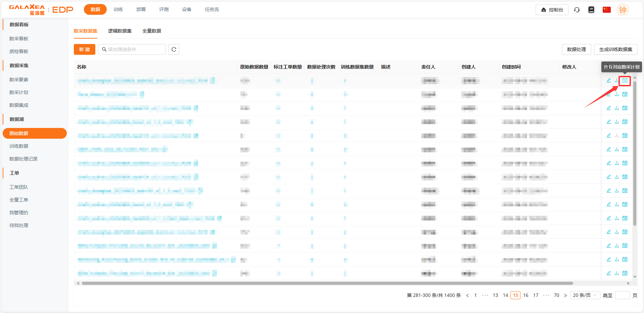This screenshot has width=644, height=313.
Task: Switch to the 全量数据 tab
Action: click(151, 31)
